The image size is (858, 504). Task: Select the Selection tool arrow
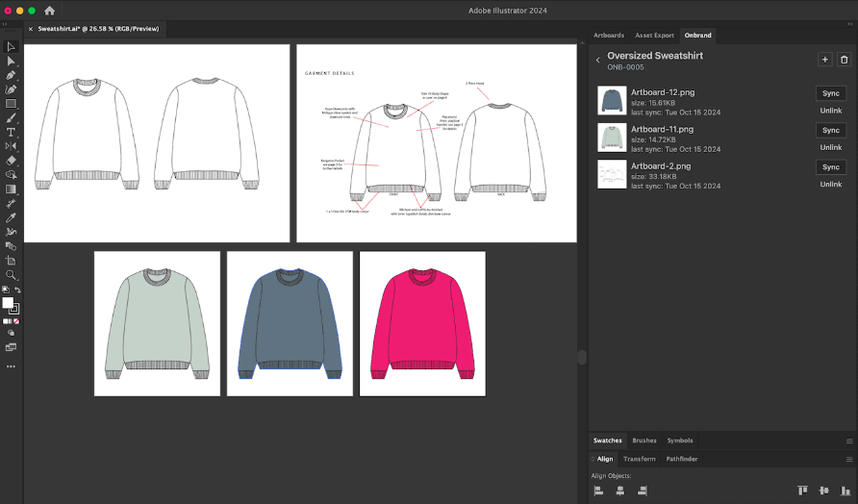(x=11, y=46)
